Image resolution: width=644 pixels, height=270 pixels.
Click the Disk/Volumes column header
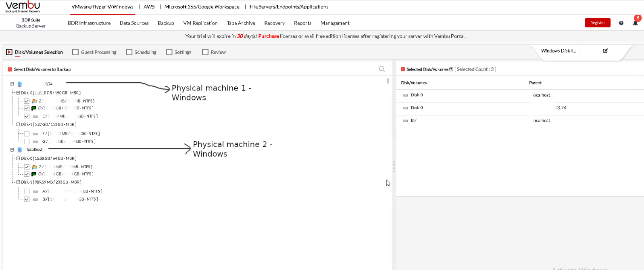pos(414,83)
